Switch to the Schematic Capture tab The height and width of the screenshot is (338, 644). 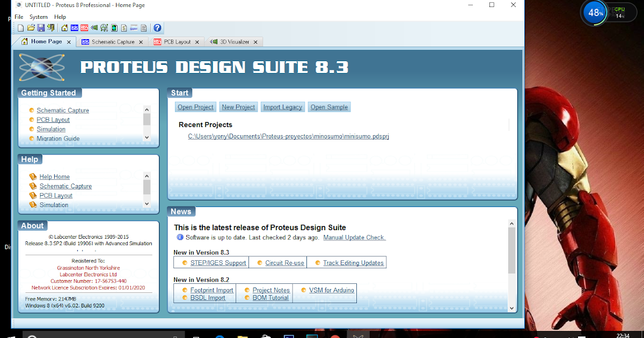pos(113,42)
